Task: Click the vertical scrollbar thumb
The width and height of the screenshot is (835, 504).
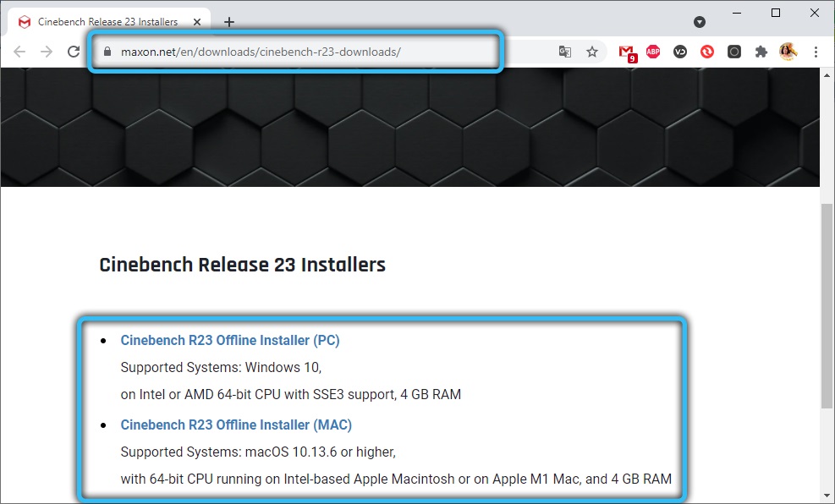Action: point(827,304)
